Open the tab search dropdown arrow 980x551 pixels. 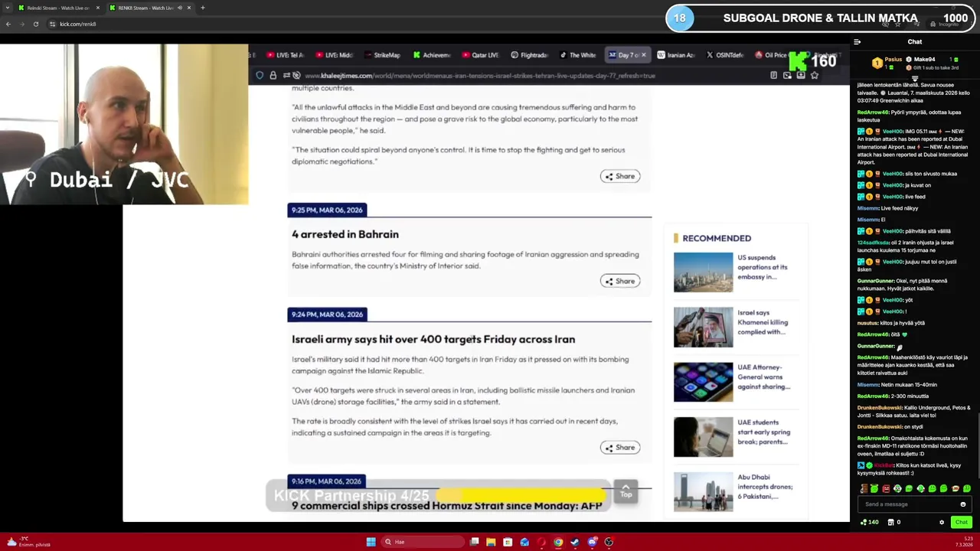tap(7, 8)
